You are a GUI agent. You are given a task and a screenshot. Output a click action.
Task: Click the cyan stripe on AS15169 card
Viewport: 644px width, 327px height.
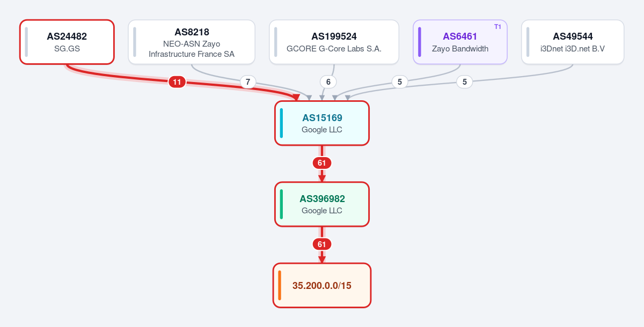tap(281, 123)
